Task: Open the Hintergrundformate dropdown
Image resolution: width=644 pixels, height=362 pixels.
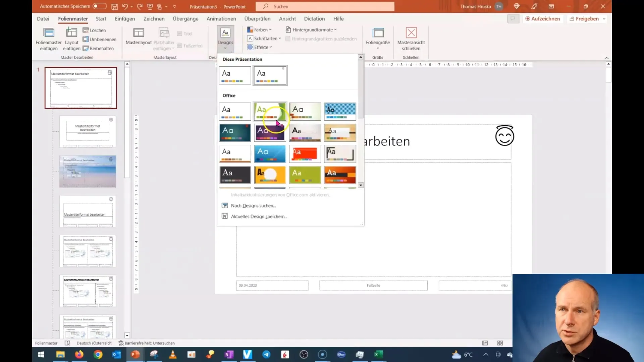Action: (311, 29)
